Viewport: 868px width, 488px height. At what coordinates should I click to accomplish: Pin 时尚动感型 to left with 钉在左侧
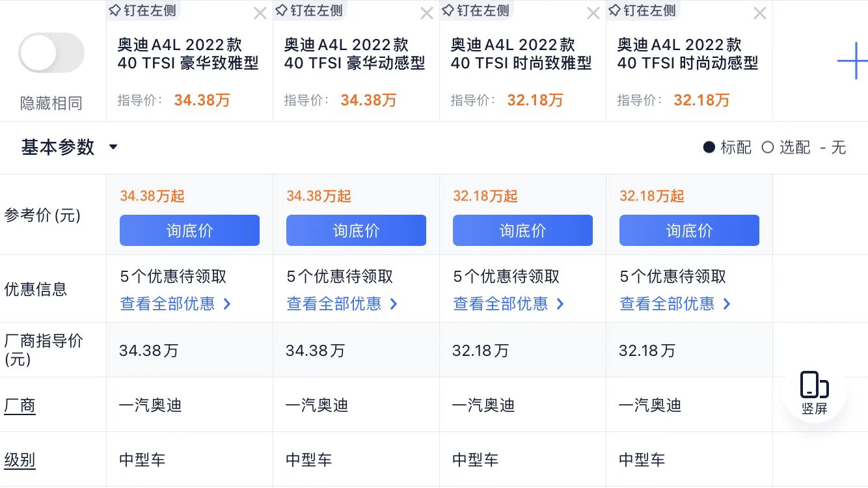(x=643, y=10)
